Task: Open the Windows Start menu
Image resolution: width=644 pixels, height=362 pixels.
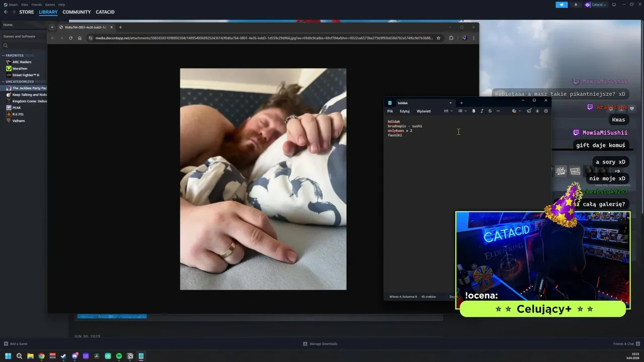Action: (x=8, y=356)
